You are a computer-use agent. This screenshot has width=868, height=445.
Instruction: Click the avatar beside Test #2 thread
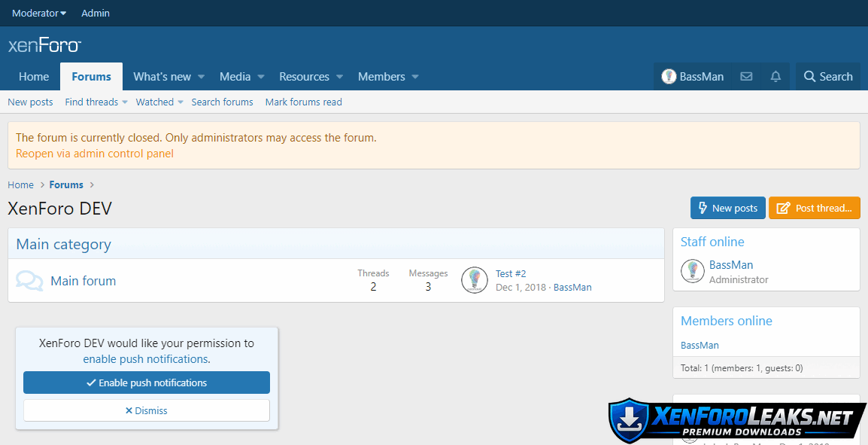click(x=474, y=280)
